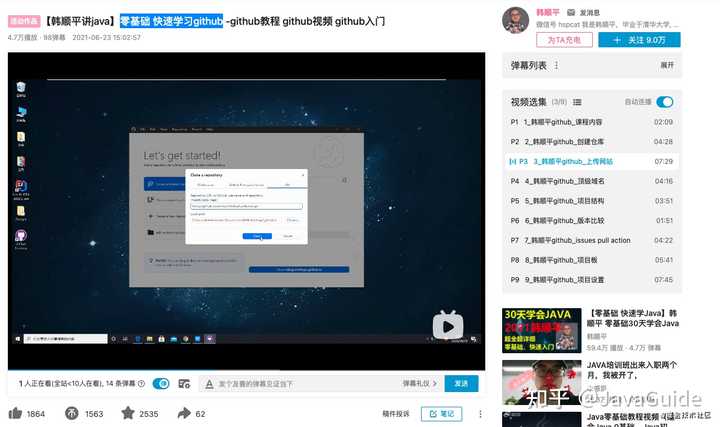Viewport: 720px width, 427px height.
Task: Open the 30天学会JAVA recommended video thumbnail
Action: (x=541, y=331)
